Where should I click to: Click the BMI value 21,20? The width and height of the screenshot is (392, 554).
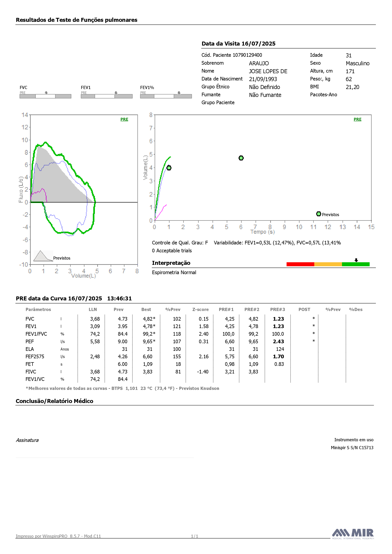[352, 87]
